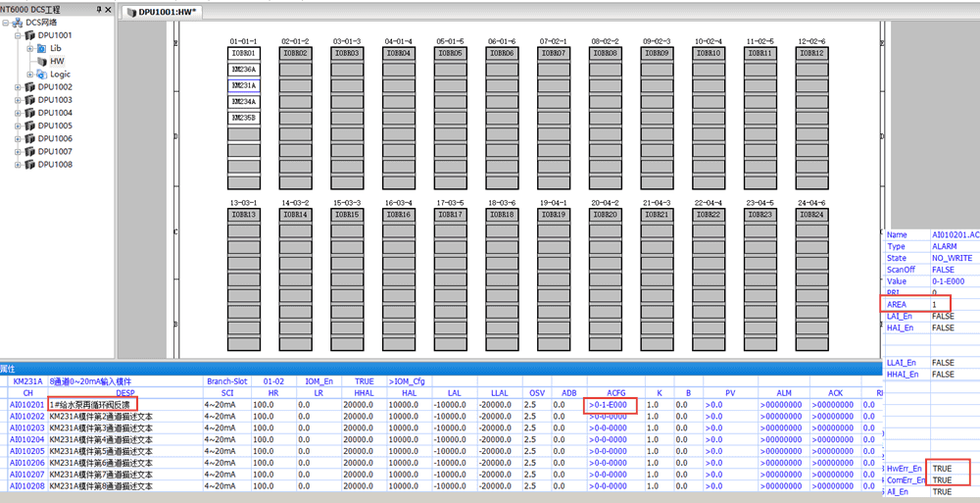This screenshot has width=980, height=503.
Task: Collapse the DPU1001 tree node
Action: click(x=18, y=35)
